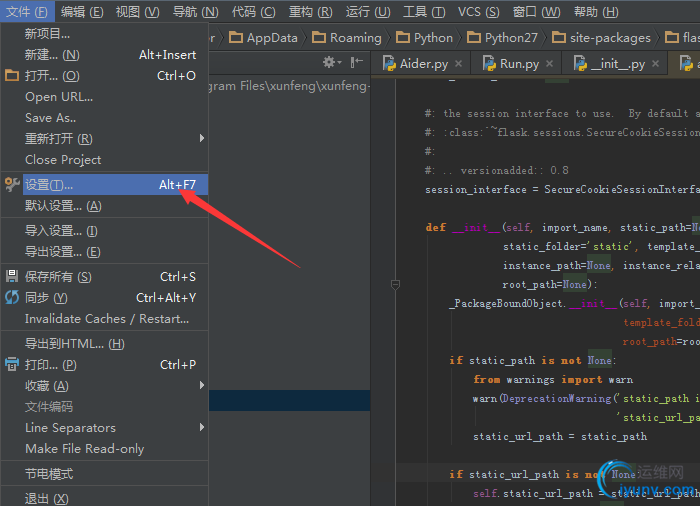Click the printer icon beside 打印
Image resolution: width=700 pixels, height=506 pixels.
coord(12,364)
